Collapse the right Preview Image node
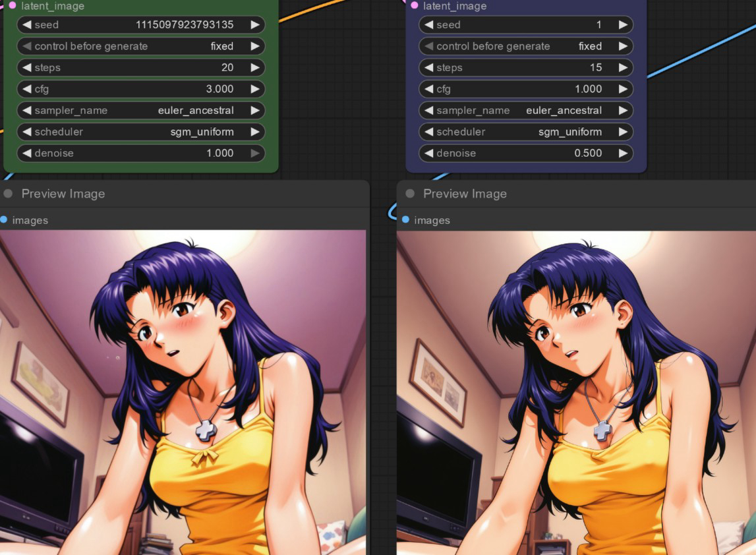 [x=410, y=193]
